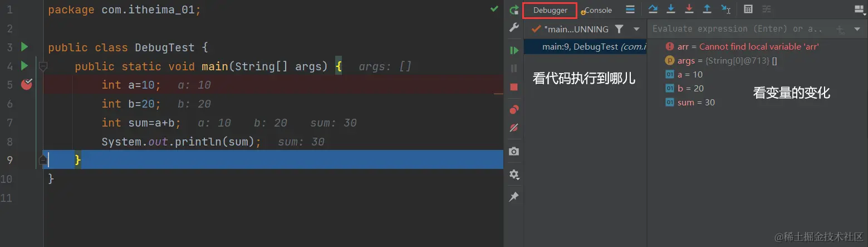Switch to the Debugger tab

tap(550, 10)
